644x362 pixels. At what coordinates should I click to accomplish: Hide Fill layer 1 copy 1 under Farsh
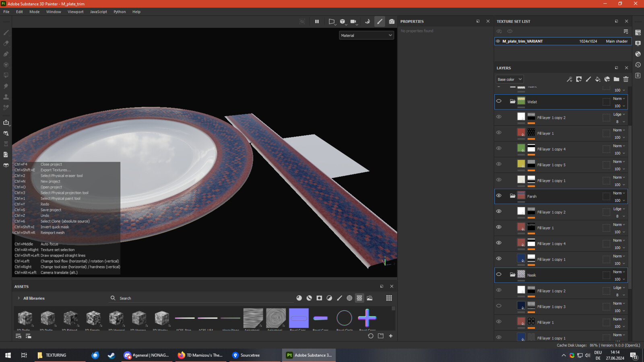pyautogui.click(x=499, y=259)
